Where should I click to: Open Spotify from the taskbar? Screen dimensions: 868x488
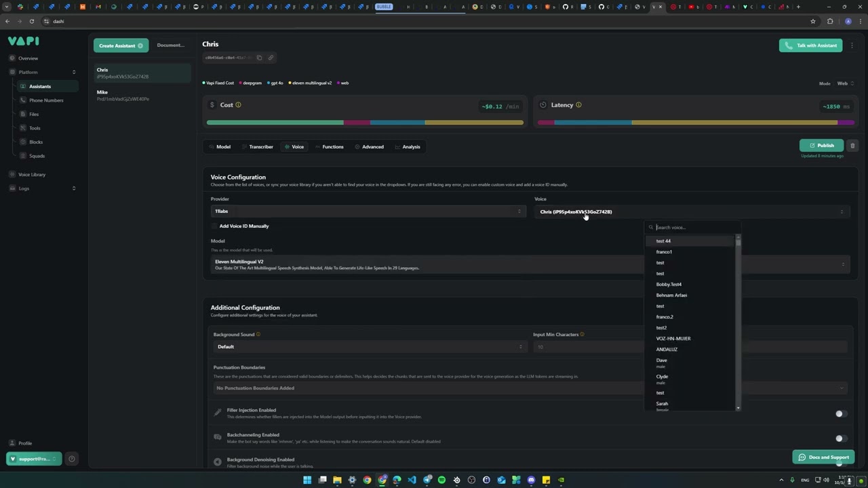tap(441, 480)
